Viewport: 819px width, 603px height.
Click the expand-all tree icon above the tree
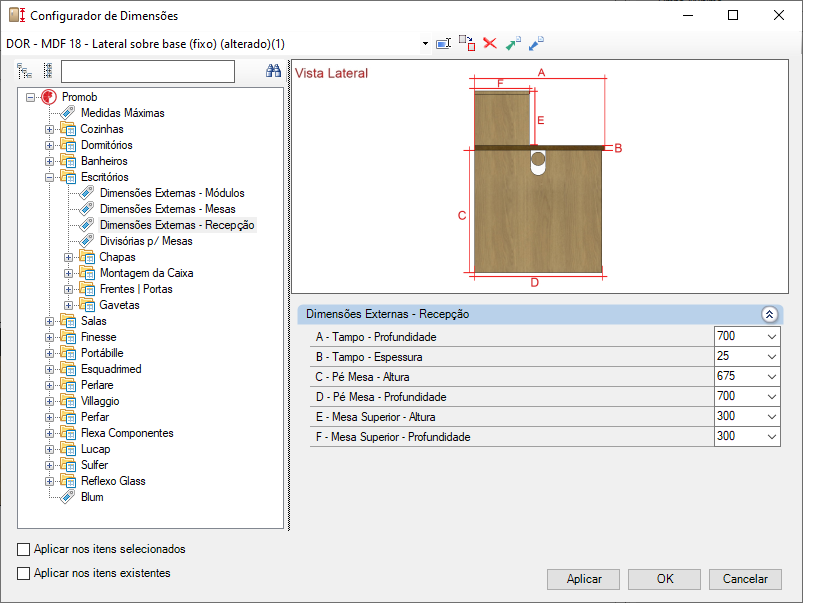[25, 71]
